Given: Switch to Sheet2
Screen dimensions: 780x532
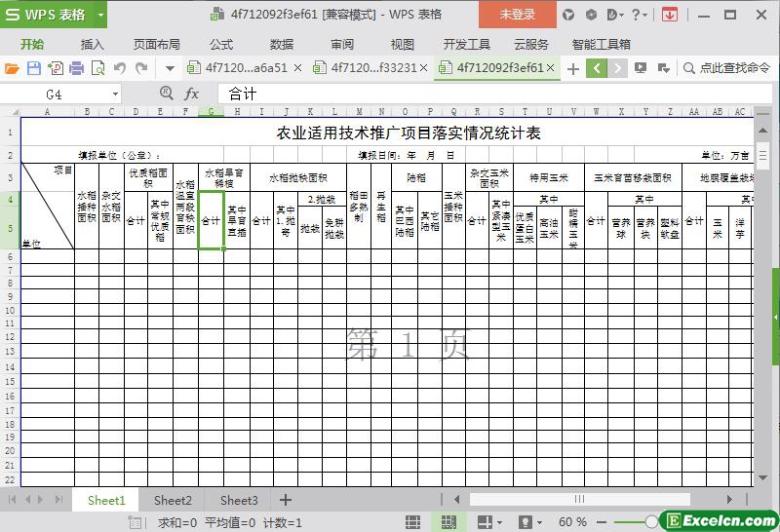Looking at the screenshot, I should pos(173,500).
